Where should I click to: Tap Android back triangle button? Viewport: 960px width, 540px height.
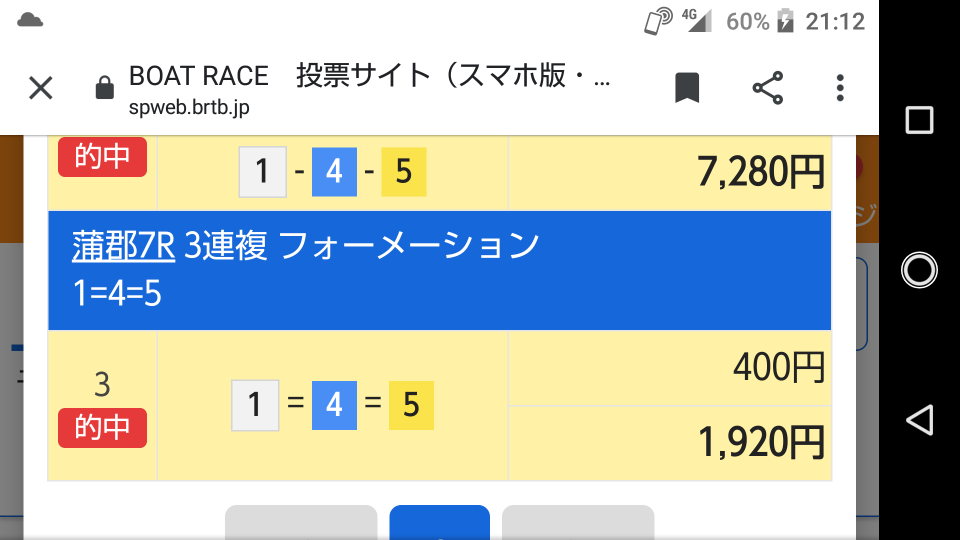(x=919, y=420)
